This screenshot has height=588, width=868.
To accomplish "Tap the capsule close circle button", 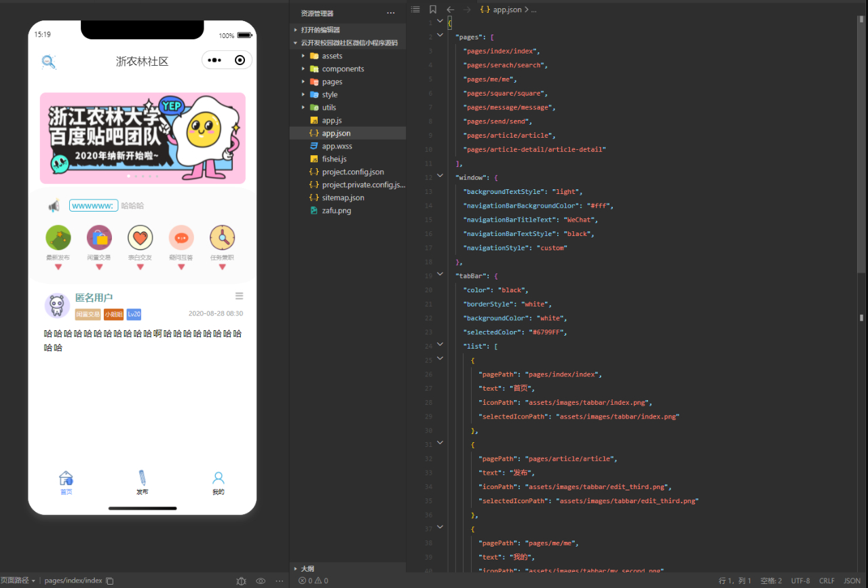I will click(240, 60).
